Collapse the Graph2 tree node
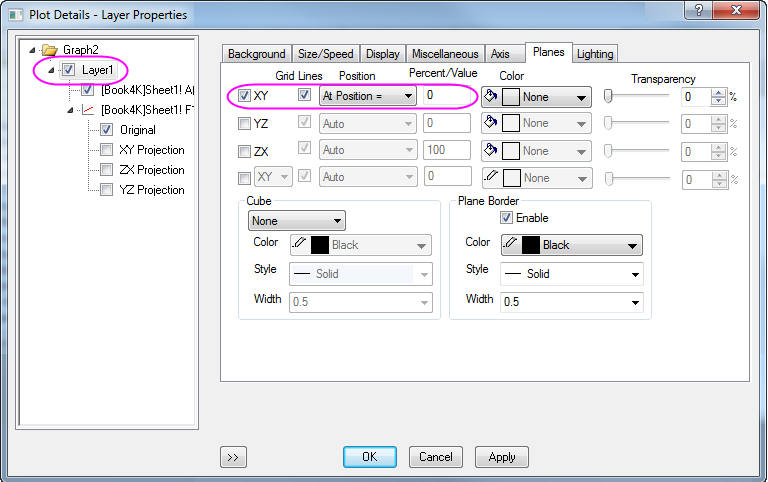Viewport: 768px width, 482px height. pos(35,49)
